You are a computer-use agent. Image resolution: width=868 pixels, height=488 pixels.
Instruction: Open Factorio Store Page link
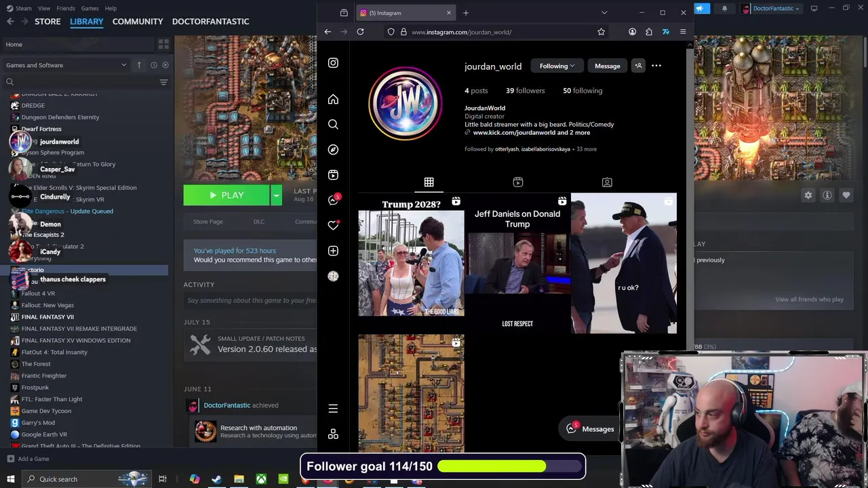[208, 222]
